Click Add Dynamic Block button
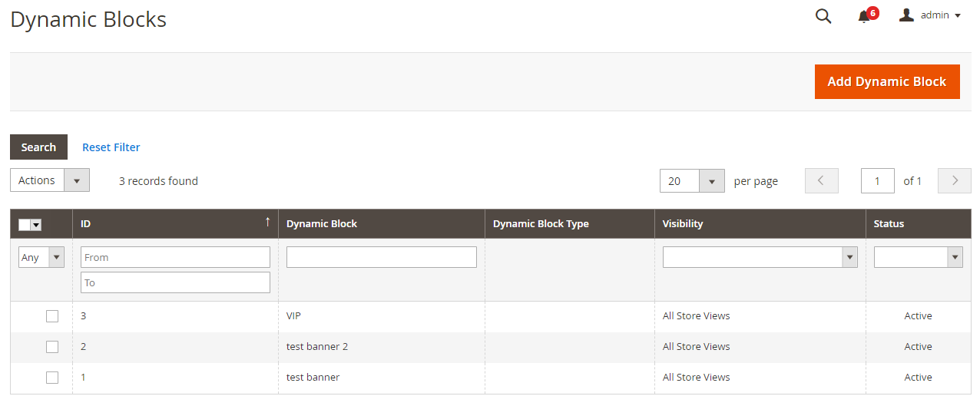Image resolution: width=980 pixels, height=406 pixels. pos(887,81)
